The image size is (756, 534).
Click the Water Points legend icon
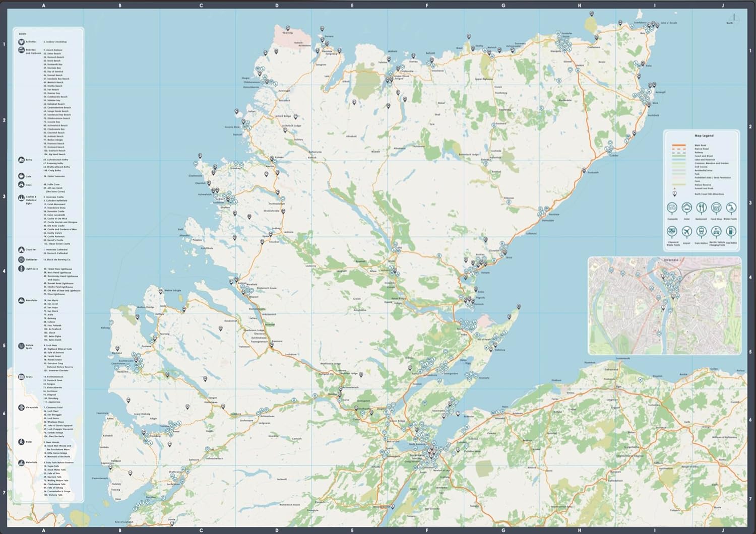coord(730,208)
